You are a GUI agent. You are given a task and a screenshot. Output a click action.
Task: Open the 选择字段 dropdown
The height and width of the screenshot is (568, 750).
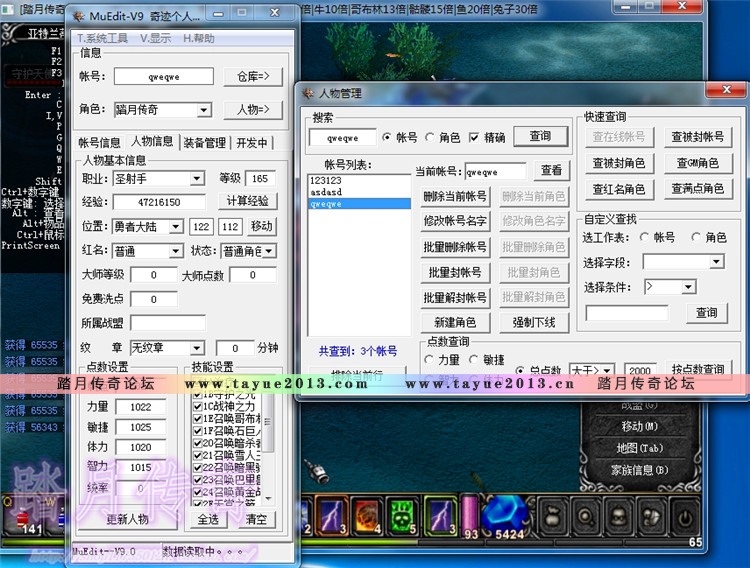[x=716, y=262]
